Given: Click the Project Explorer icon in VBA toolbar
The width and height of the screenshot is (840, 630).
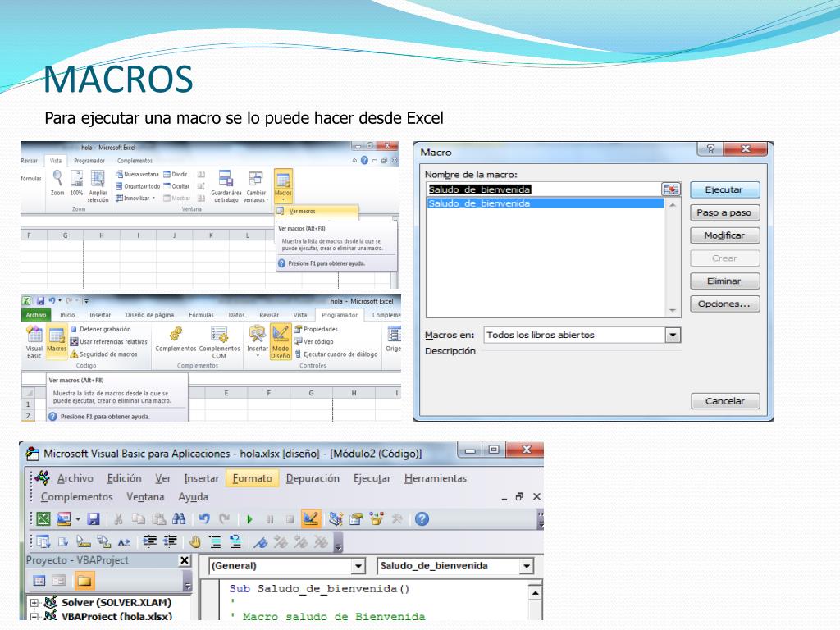Looking at the screenshot, I should pyautogui.click(x=336, y=518).
